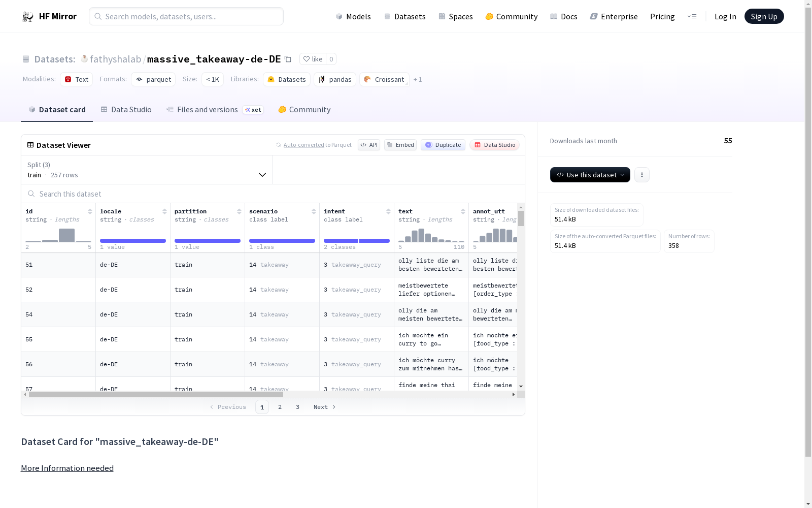This screenshot has width=812, height=508.
Task: Click the id column length histogram
Action: tap(58, 235)
